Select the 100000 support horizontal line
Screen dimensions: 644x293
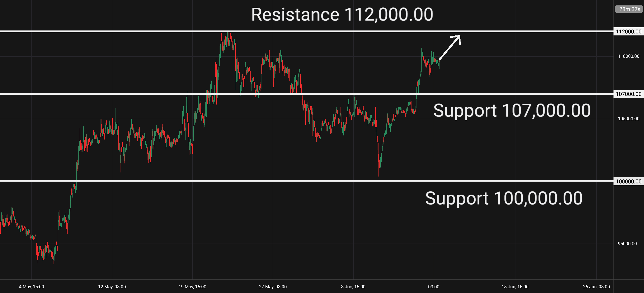point(307,181)
